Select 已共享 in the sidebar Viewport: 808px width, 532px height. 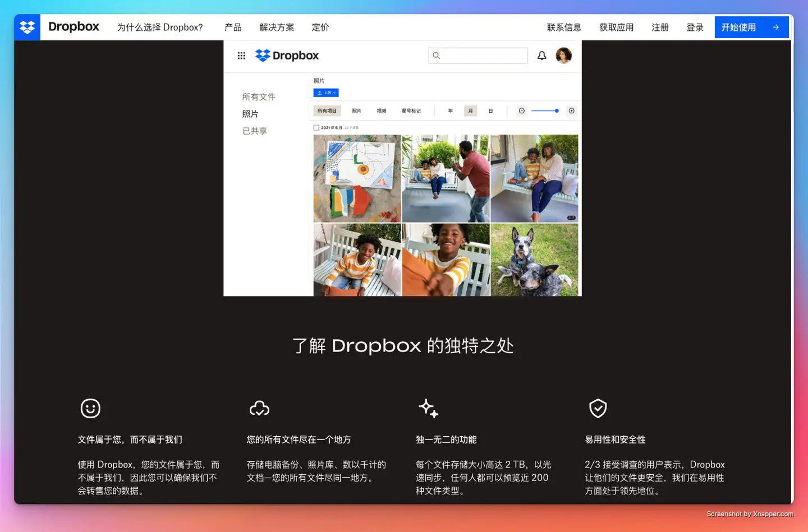click(x=255, y=131)
